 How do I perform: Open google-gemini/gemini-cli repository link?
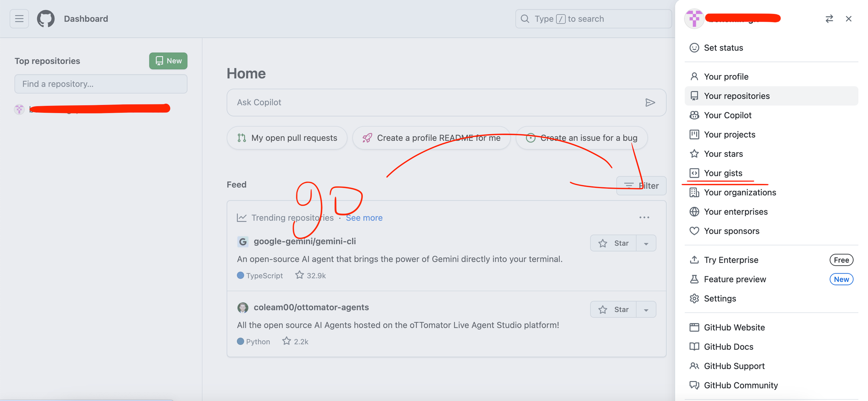(305, 241)
